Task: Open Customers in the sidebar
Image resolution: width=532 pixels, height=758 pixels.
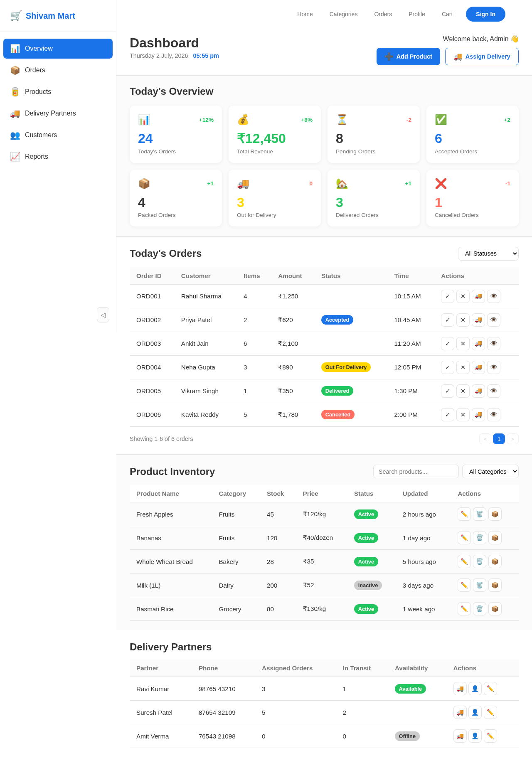Action: 58,135
